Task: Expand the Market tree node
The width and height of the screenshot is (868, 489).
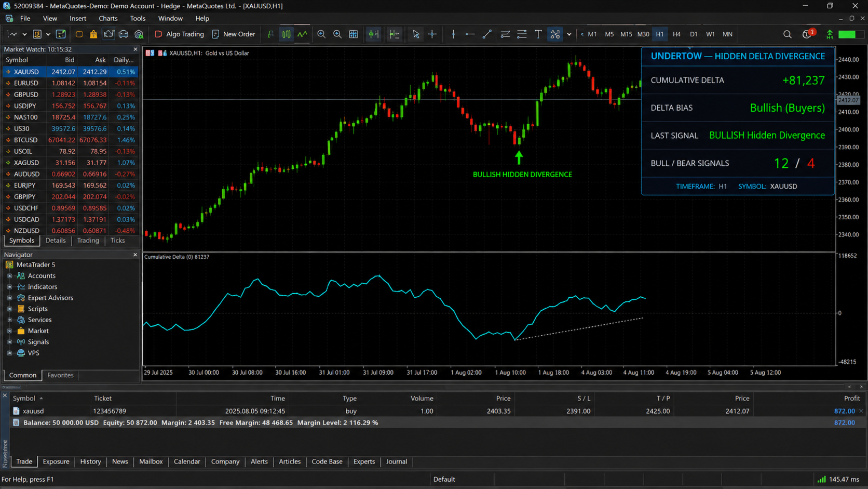Action: click(x=9, y=331)
